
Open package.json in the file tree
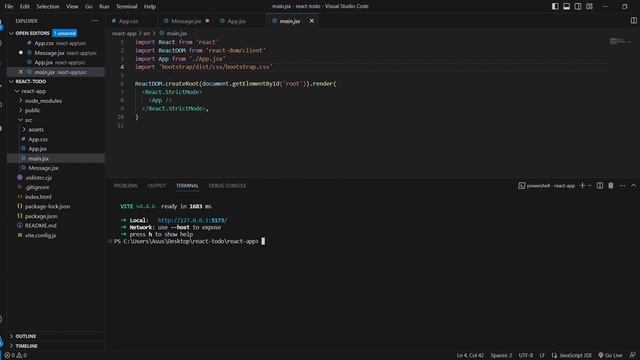click(41, 216)
